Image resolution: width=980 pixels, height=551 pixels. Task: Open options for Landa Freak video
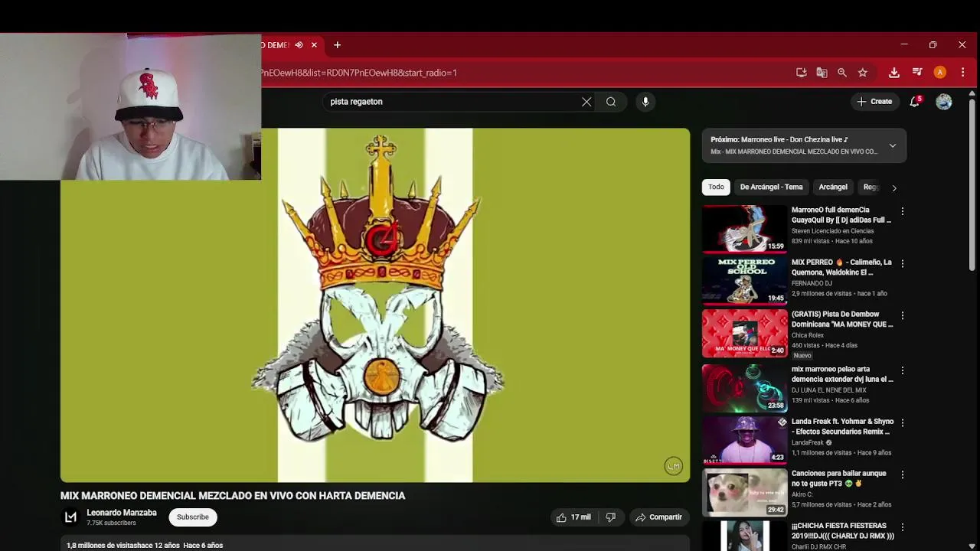(903, 422)
